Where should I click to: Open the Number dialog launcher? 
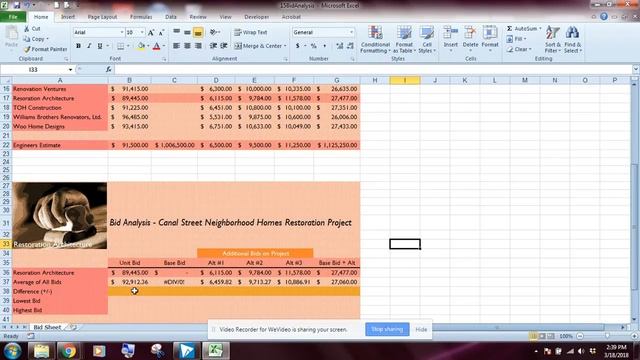352,59
